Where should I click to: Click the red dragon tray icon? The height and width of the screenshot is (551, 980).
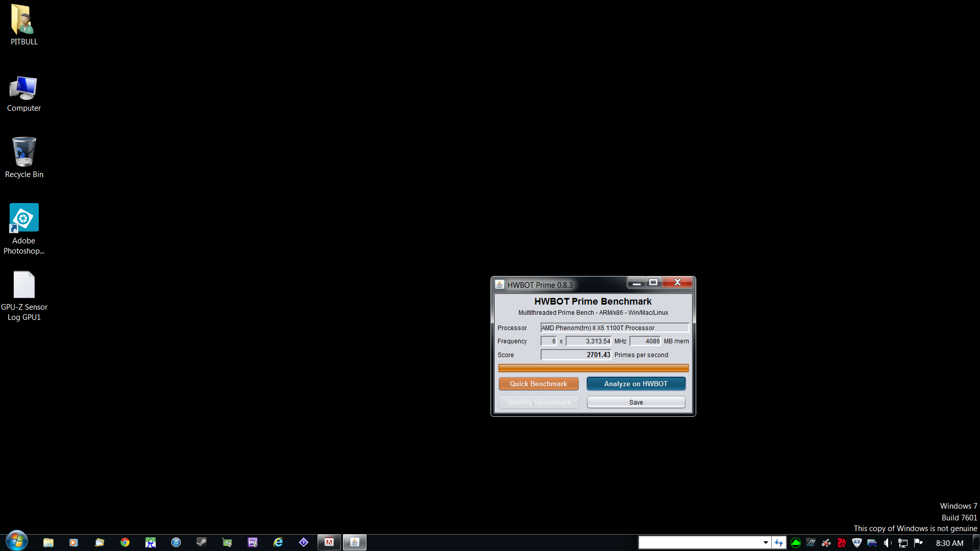point(842,543)
